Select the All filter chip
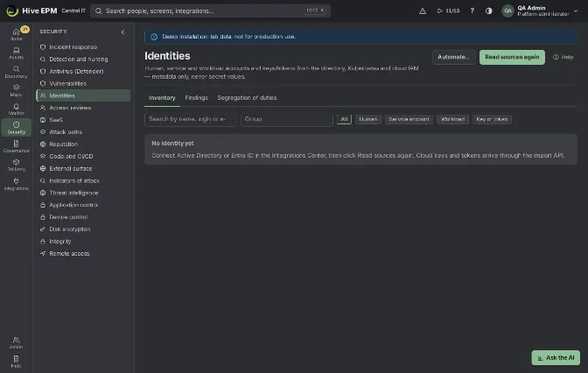588x373 pixels. (344, 119)
